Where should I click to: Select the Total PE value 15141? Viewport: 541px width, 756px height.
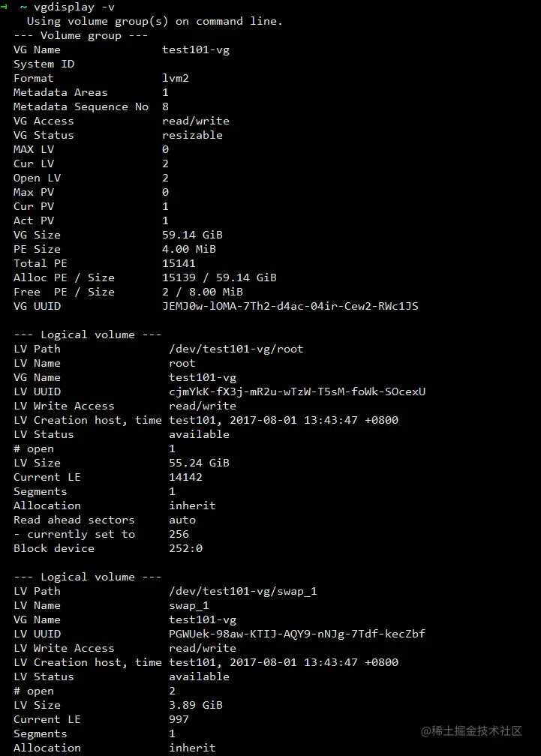click(179, 263)
